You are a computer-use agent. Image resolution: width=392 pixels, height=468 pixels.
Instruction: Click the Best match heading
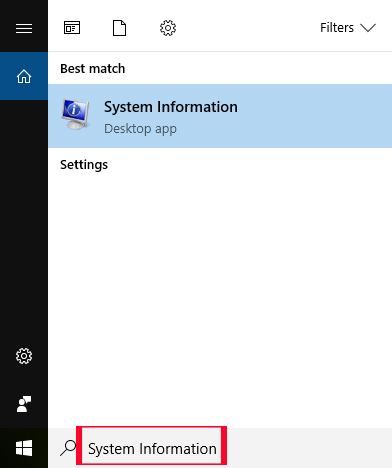[x=93, y=69]
